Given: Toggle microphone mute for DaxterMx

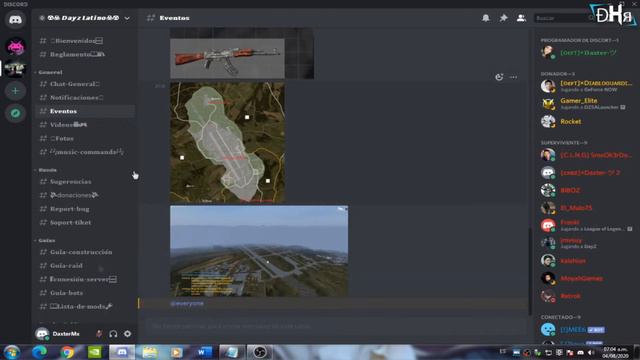Looking at the screenshot, I should coord(99,334).
